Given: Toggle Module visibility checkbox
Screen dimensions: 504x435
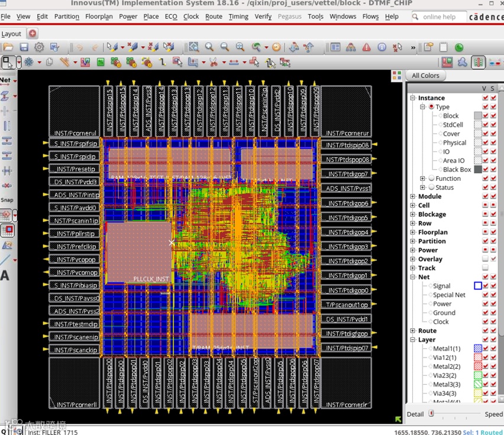Looking at the screenshot, I should (485, 197).
